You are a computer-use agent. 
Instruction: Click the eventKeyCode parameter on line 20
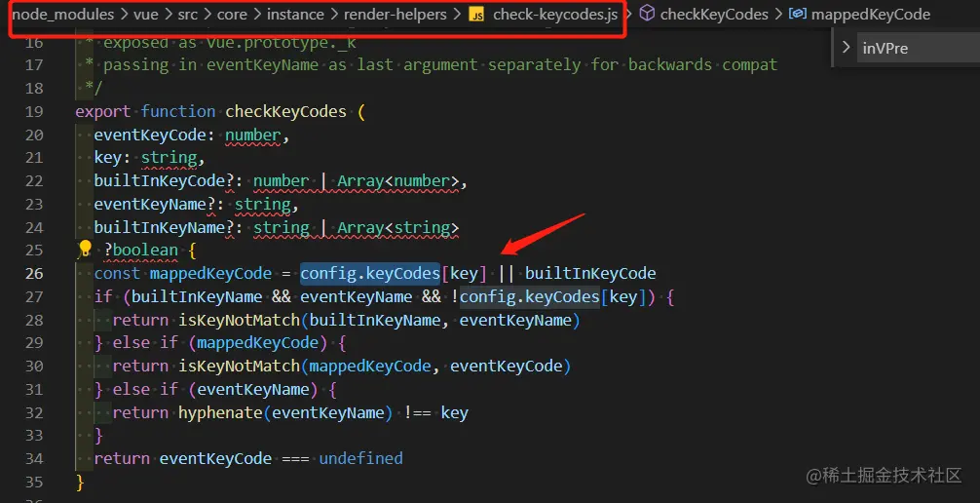click(150, 135)
